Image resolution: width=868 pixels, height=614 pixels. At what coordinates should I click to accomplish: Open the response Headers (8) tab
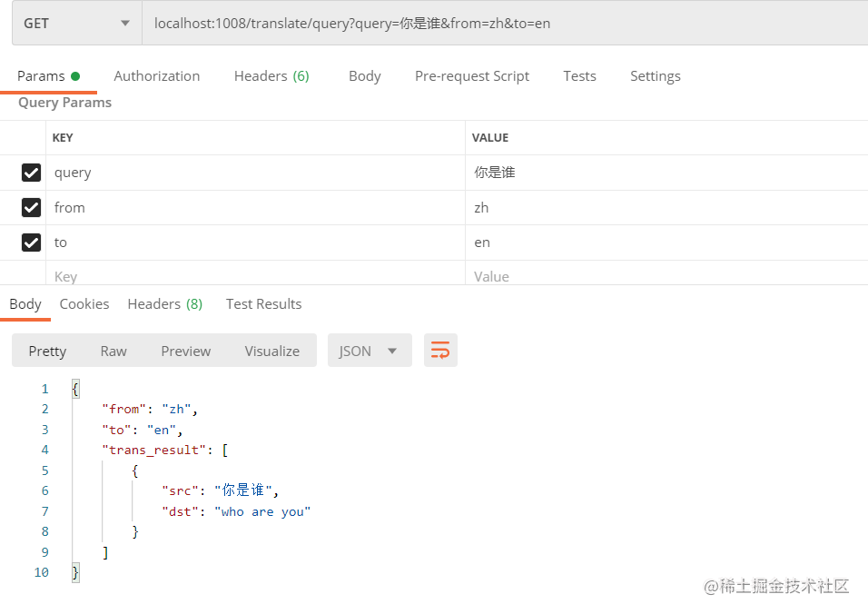click(x=165, y=304)
